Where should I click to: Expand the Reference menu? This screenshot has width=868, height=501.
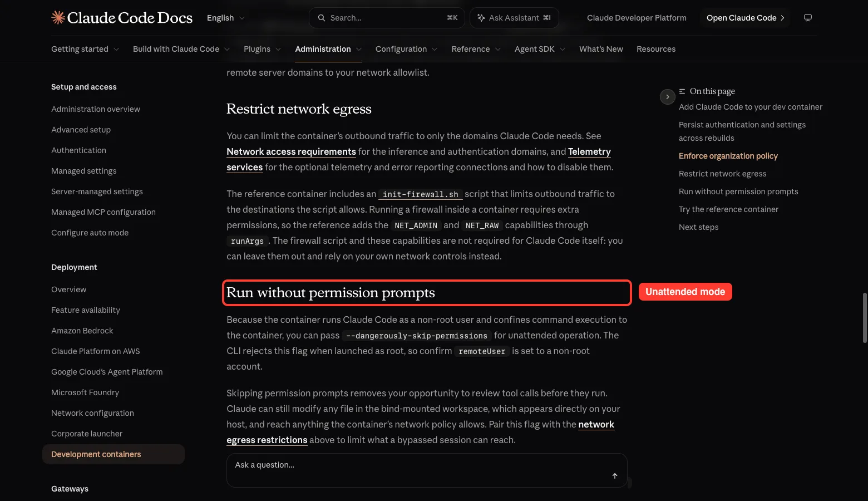point(476,49)
